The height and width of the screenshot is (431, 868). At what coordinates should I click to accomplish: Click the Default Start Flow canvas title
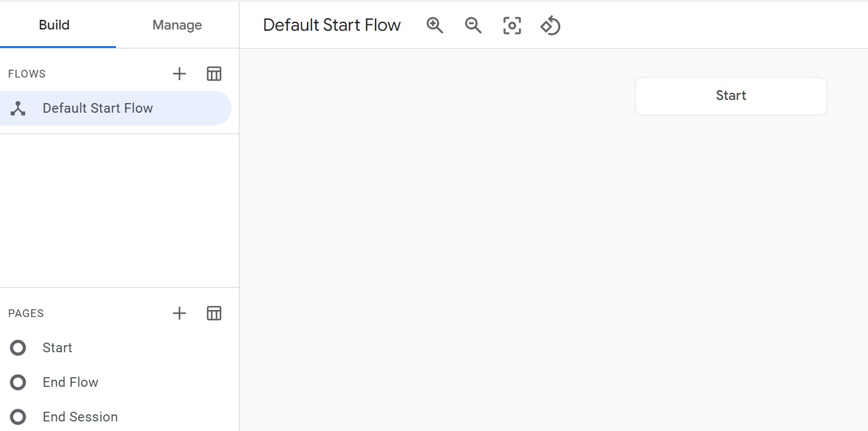pos(332,25)
